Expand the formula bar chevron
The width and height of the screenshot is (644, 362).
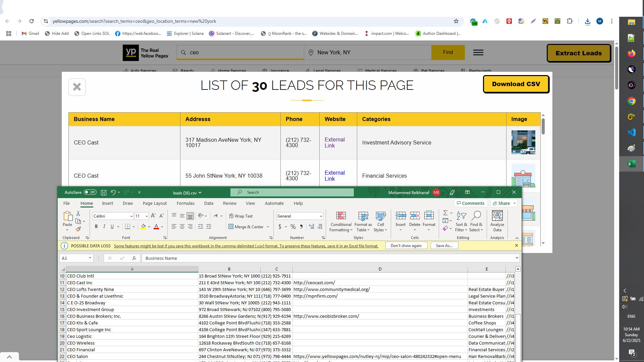(517, 258)
